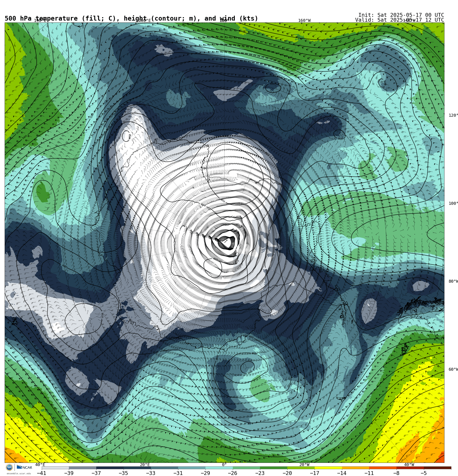458x476 pixels.
Task: Click the -37 colorbar tick label
Action: 96,473
